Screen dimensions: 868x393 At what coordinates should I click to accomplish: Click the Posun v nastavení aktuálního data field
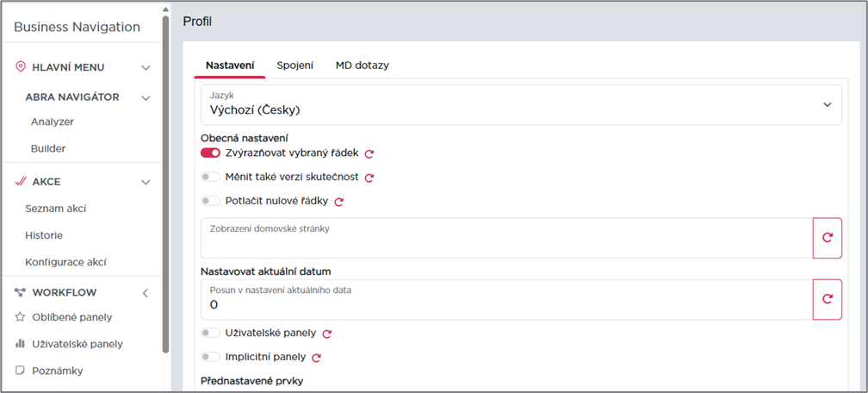coord(506,299)
